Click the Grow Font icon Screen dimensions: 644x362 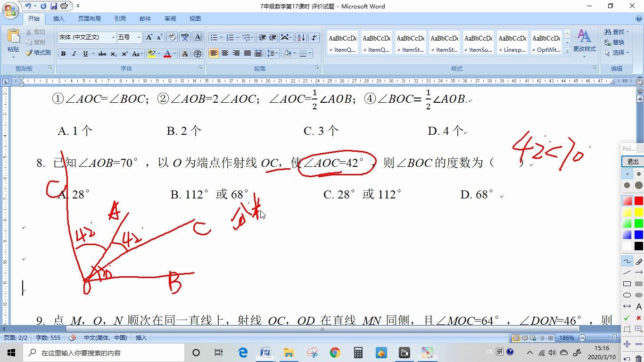point(149,37)
